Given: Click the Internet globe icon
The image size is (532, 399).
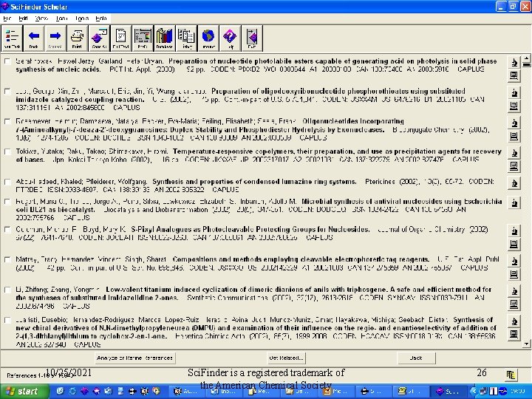Looking at the screenshot, I should (x=208, y=38).
